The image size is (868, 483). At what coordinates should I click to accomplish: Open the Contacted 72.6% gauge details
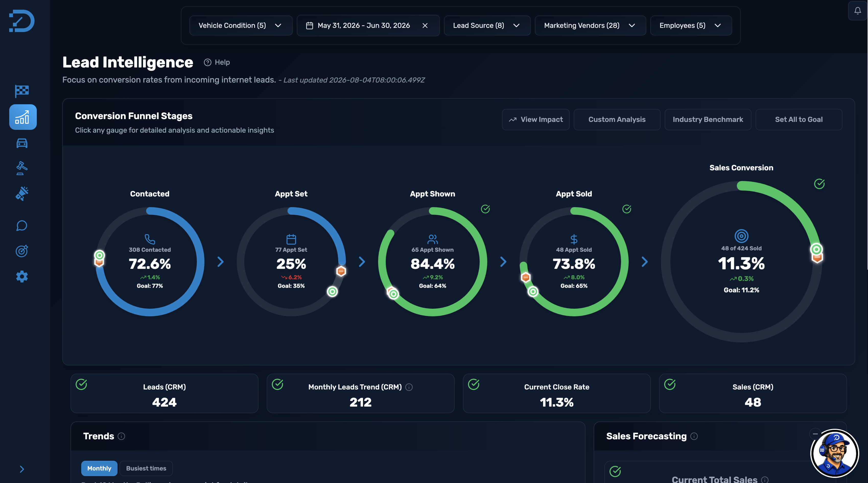click(x=150, y=261)
